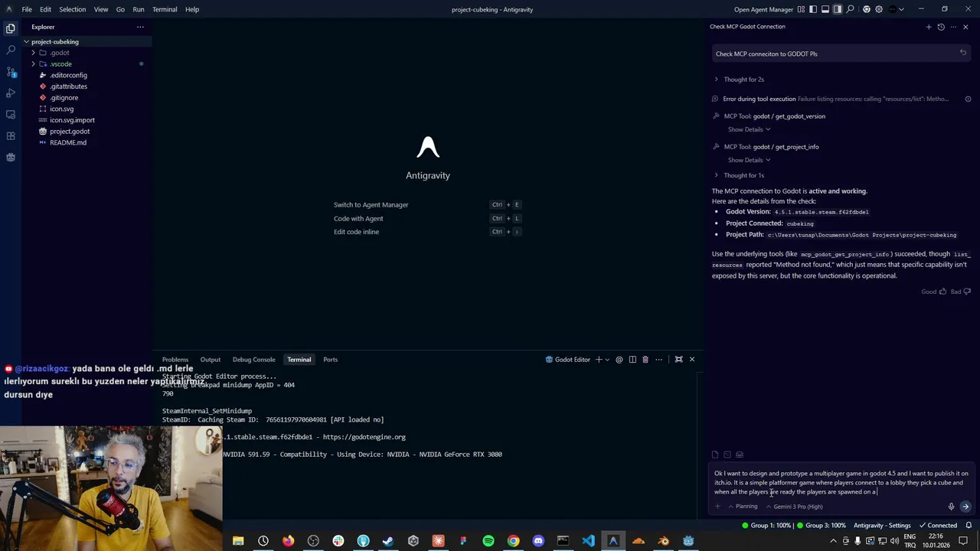Image resolution: width=980 pixels, height=551 pixels.
Task: Split the terminal panel
Action: tap(632, 360)
